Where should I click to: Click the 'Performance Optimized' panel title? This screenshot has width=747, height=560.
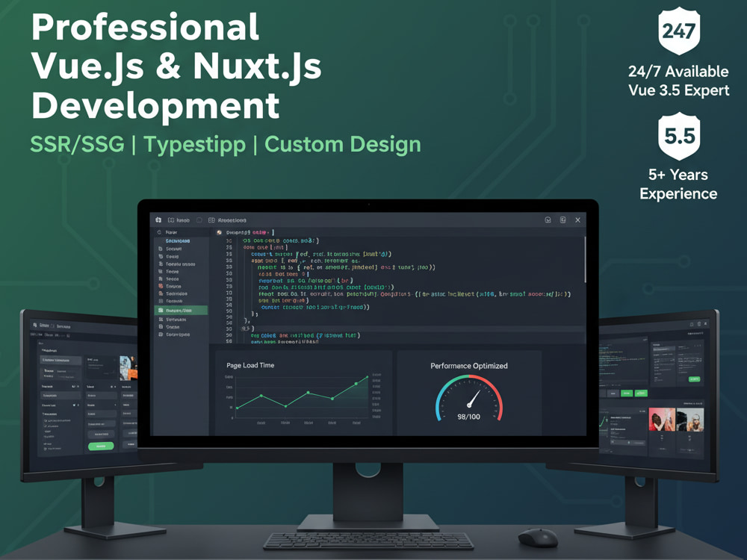coord(469,366)
